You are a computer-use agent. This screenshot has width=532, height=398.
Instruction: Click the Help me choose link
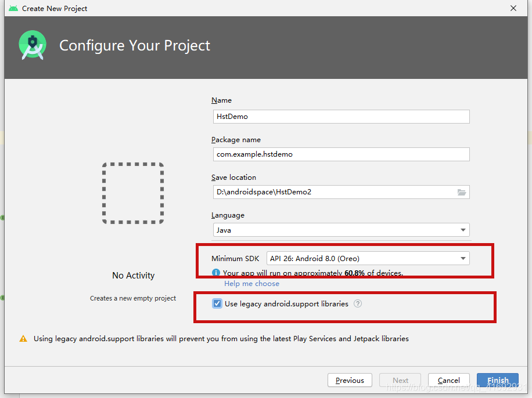[251, 283]
